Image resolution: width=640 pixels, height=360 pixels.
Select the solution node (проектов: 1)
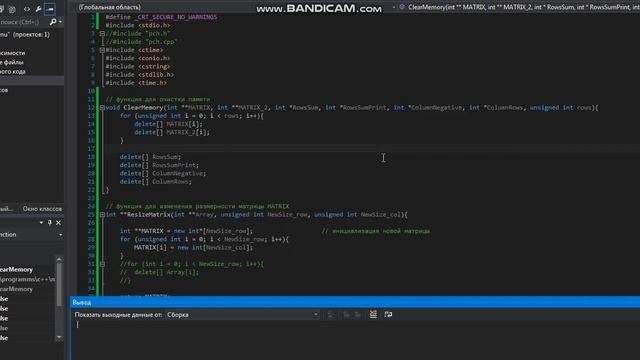(x=25, y=35)
